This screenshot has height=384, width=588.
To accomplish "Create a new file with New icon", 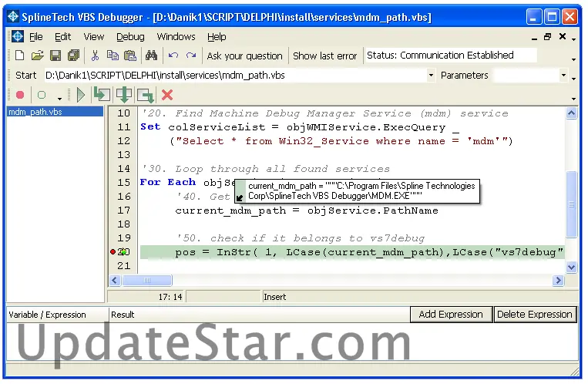I will (x=19, y=56).
